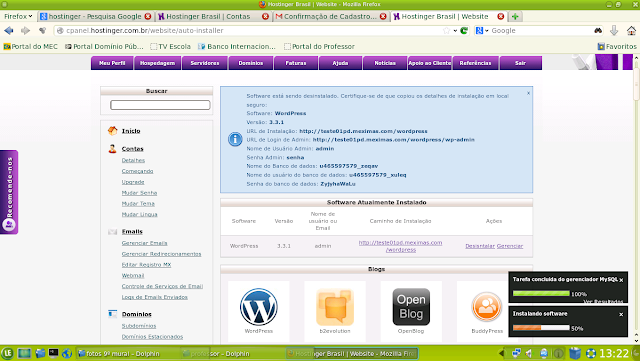Open the b2evolution installer icon

[335, 307]
